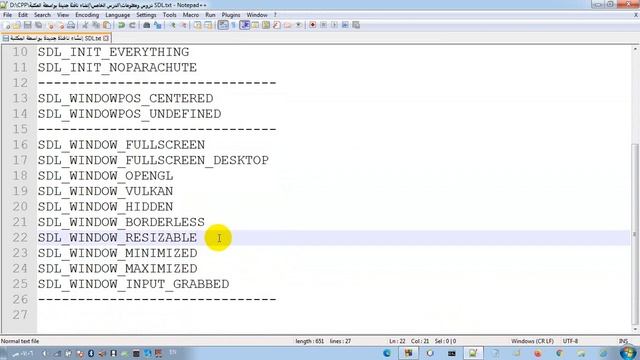The height and width of the screenshot is (360, 640).
Task: Toggle the Word Wrap toolbar button
Action: [223, 25]
